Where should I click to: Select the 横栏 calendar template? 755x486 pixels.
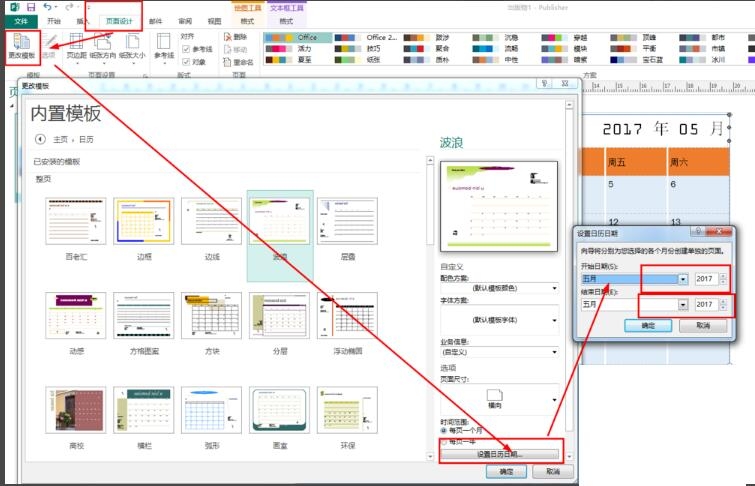[143, 417]
